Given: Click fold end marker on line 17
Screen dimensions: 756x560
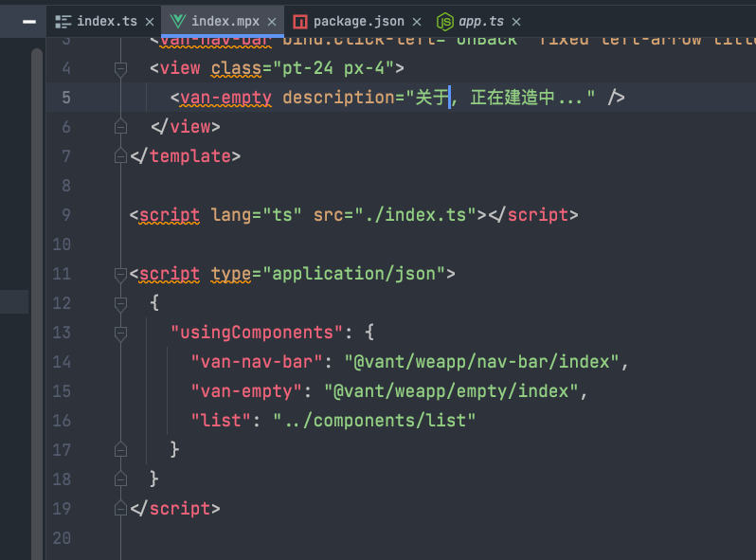Looking at the screenshot, I should pyautogui.click(x=120, y=450).
